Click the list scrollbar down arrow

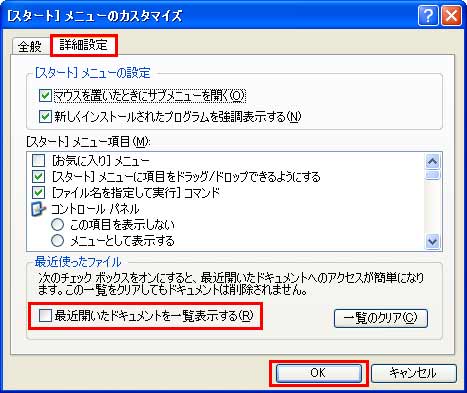coord(432,241)
